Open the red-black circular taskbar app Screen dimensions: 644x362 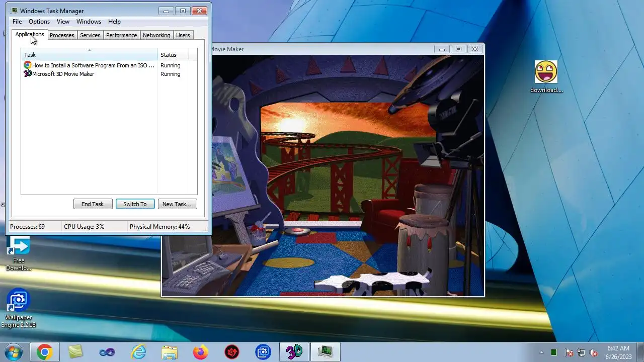(x=231, y=352)
